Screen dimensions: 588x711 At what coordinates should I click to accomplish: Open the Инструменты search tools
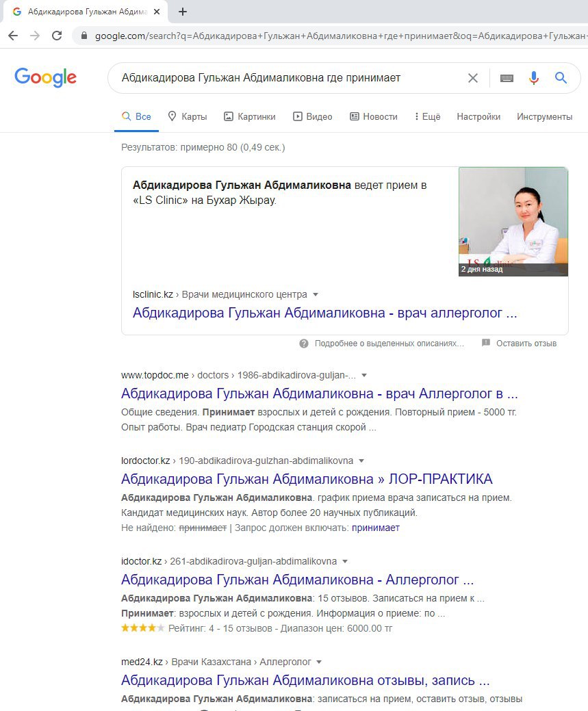[544, 116]
